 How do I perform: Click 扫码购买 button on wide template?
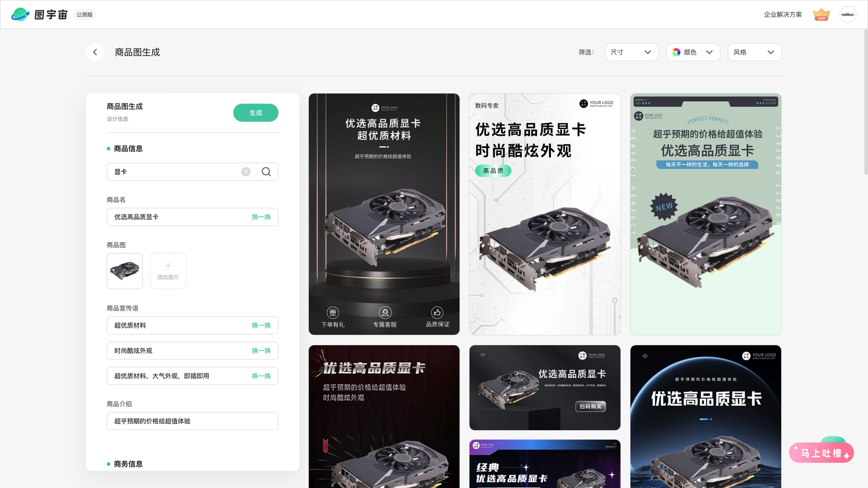(590, 406)
